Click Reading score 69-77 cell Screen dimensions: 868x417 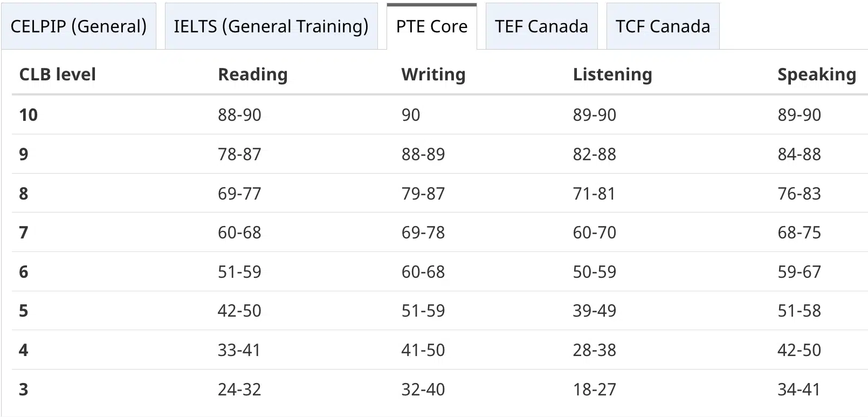pyautogui.click(x=239, y=193)
